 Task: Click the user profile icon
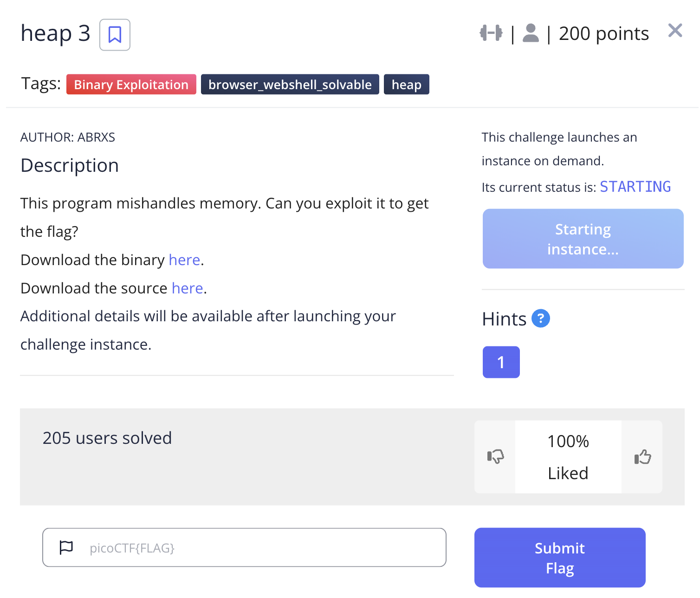(x=531, y=33)
